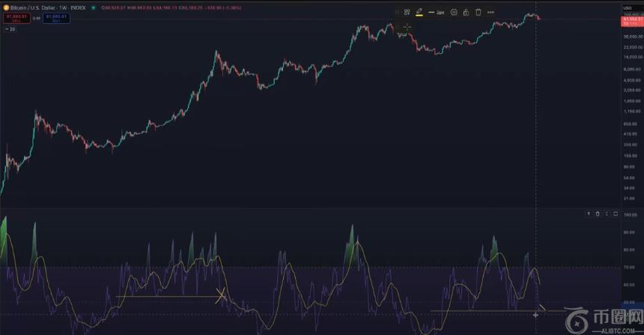Click the Bitcoin symbol logo icon
Image resolution: width=644 pixels, height=335 pixels.
(x=6, y=7)
